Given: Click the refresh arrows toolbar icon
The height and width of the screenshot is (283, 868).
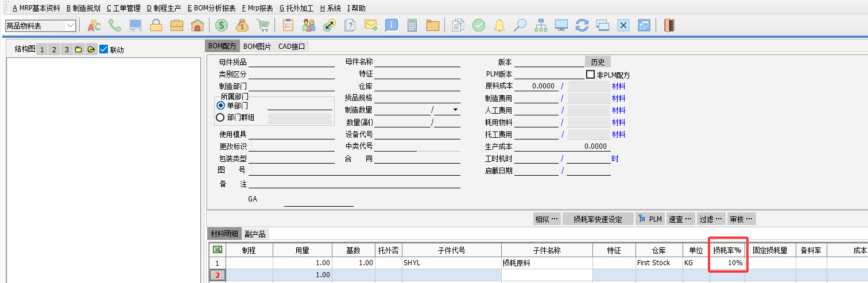Looking at the screenshot, I should 582,25.
